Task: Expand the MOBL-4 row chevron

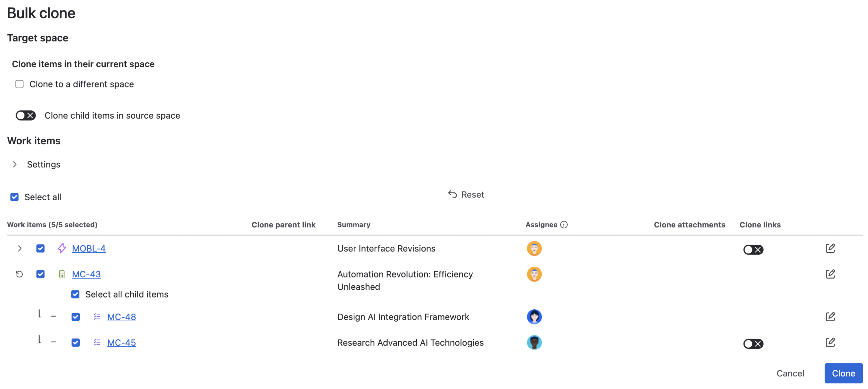Action: pos(19,248)
